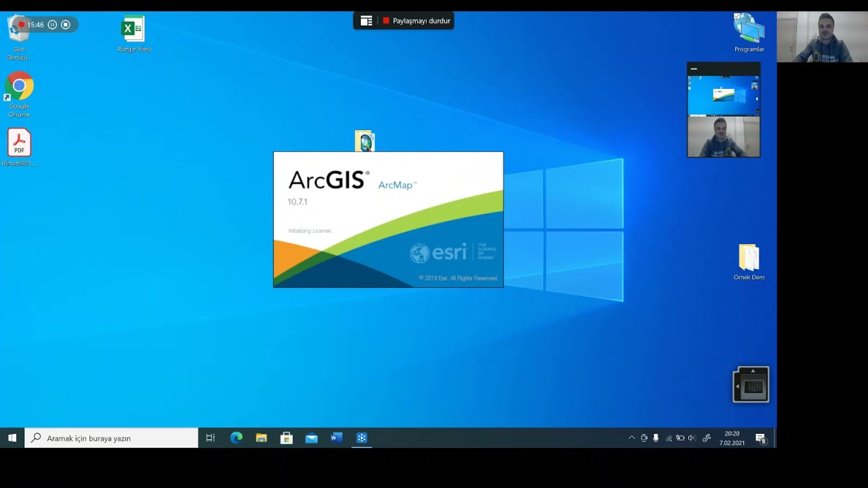Image resolution: width=868 pixels, height=488 pixels.
Task: Open the Windows Ink Workspace icon
Action: [x=707, y=438]
